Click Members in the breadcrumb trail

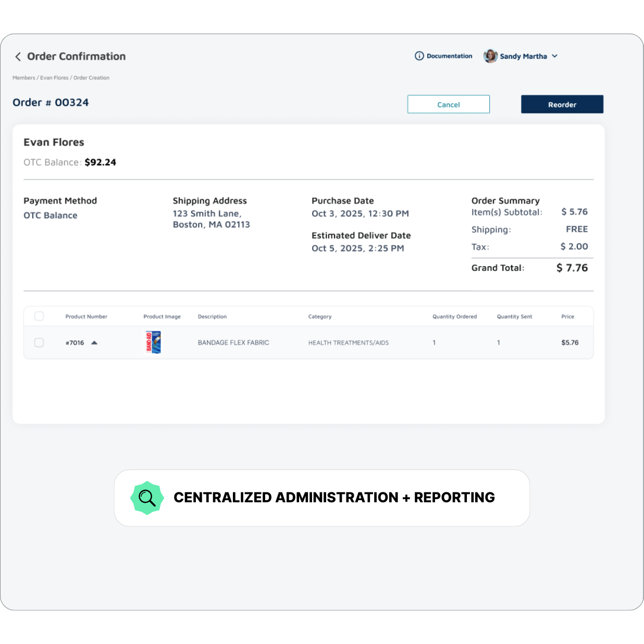(24, 77)
